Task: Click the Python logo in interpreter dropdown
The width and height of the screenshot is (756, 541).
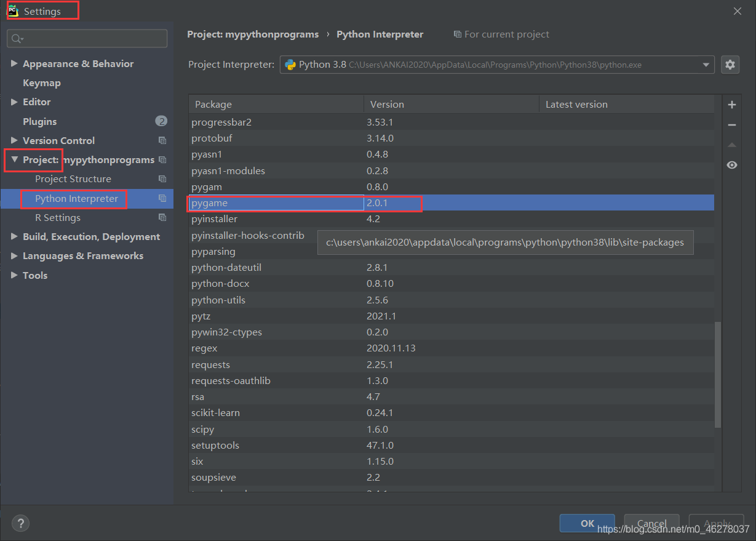Action: point(290,65)
